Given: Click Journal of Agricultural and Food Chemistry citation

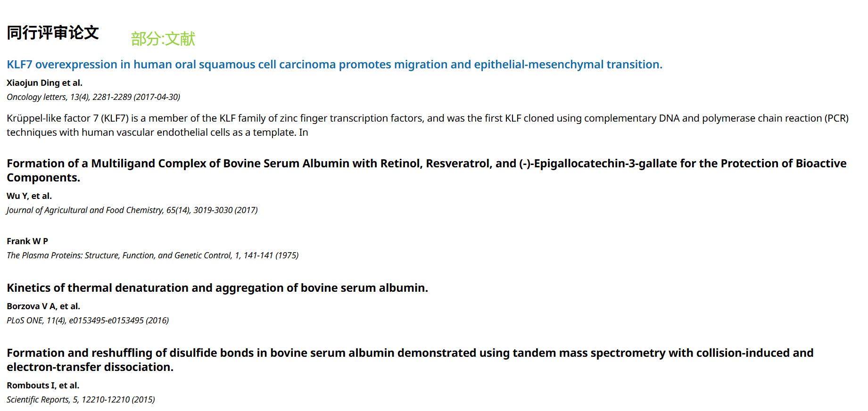Looking at the screenshot, I should tap(85, 210).
